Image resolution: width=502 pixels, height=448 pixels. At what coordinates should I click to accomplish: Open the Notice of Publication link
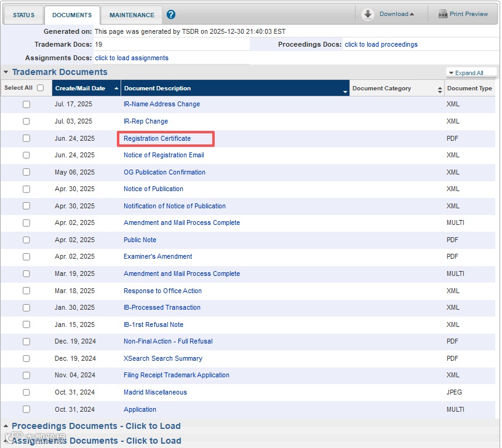pos(153,189)
